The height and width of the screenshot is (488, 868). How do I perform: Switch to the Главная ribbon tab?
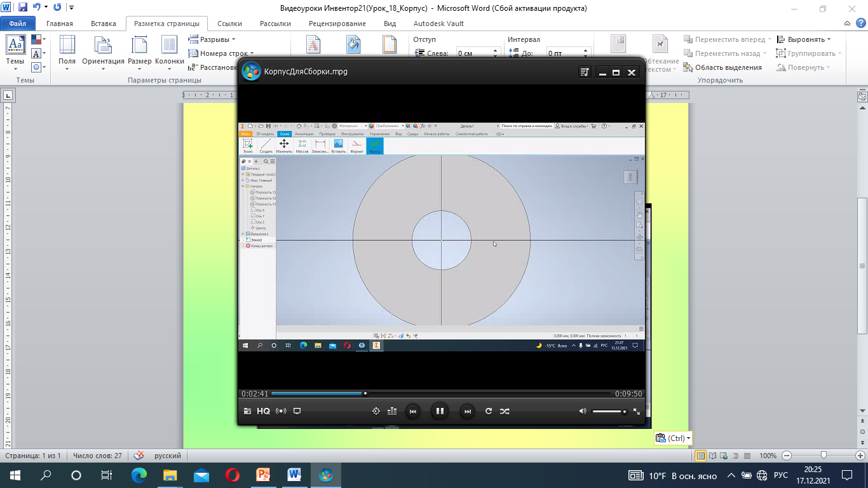tap(60, 24)
